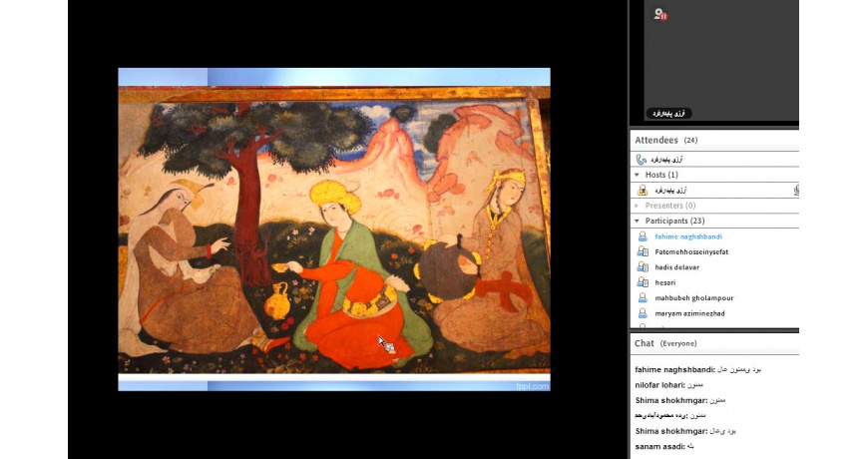Collapse the Hosts (1) group

coord(638,175)
